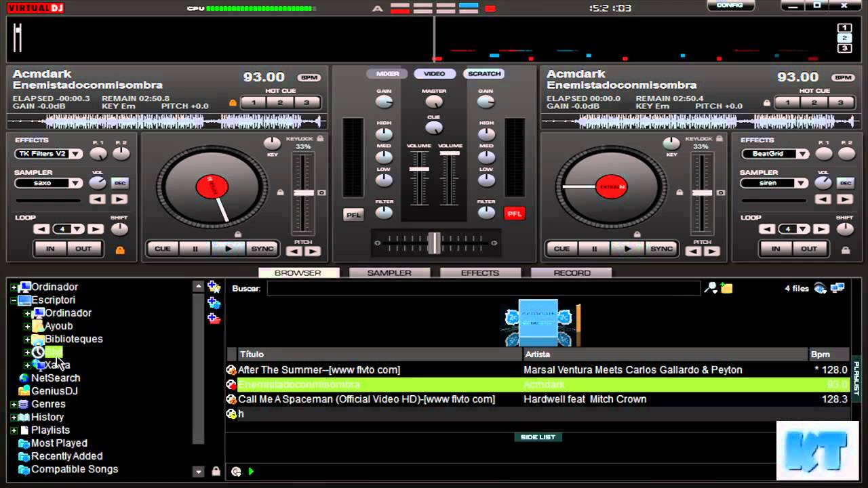
Task: Select waveform zoom level 3
Action: tap(844, 48)
